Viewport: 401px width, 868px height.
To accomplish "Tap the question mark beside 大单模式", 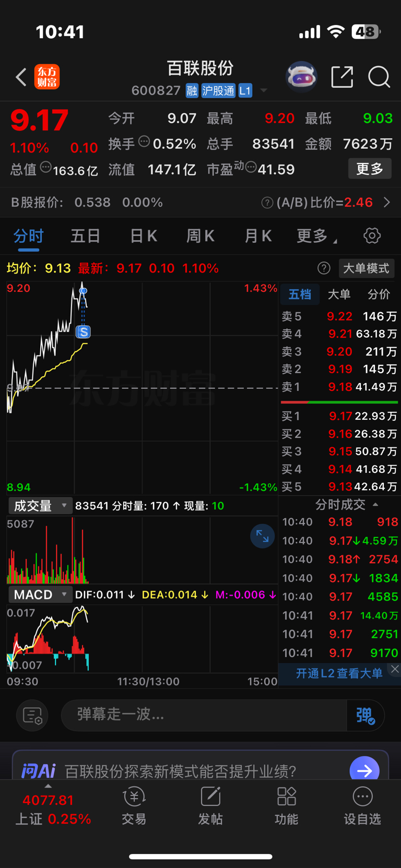I will [324, 268].
